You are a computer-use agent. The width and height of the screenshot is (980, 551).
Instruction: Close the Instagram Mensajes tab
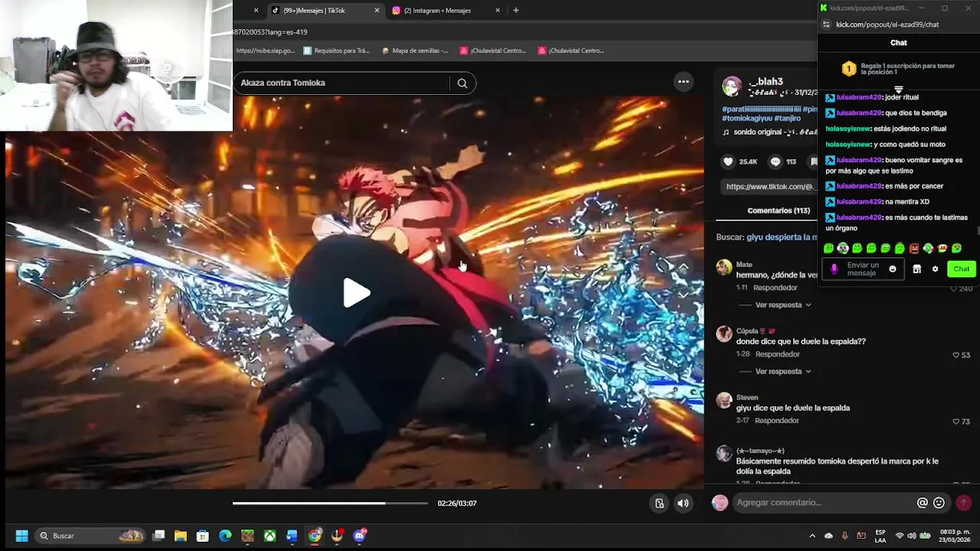click(x=498, y=10)
